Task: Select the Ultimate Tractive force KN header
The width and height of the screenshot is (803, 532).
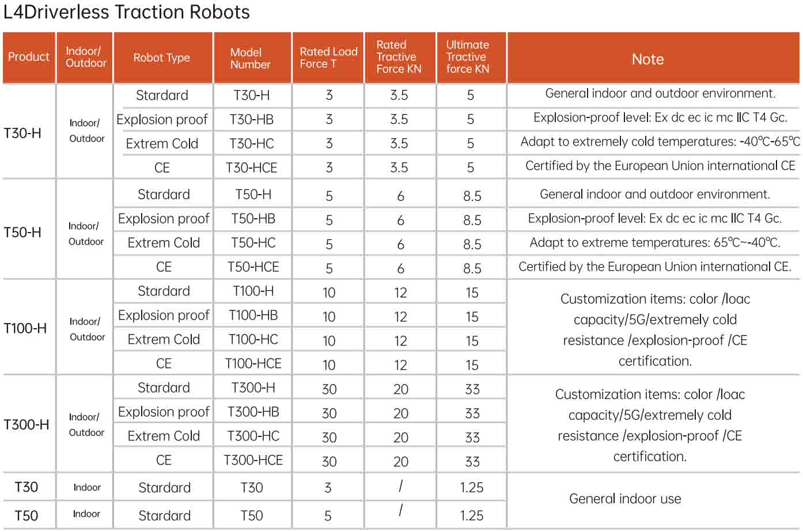Action: [x=468, y=57]
